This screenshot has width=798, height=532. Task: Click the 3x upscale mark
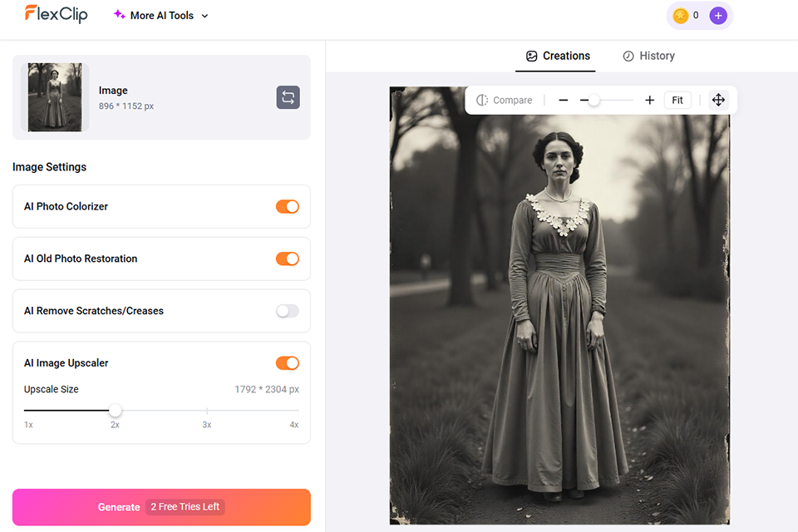pos(207,411)
